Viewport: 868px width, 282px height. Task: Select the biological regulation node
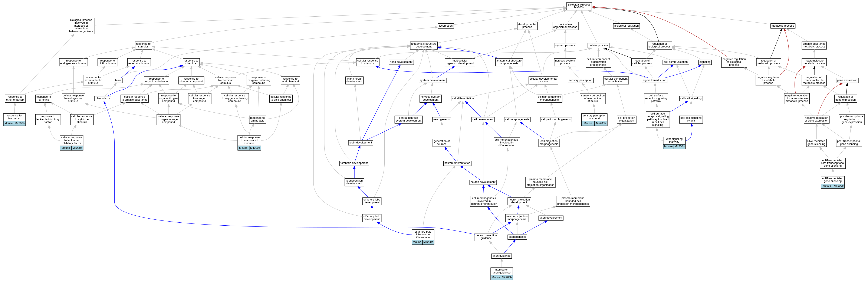(626, 26)
